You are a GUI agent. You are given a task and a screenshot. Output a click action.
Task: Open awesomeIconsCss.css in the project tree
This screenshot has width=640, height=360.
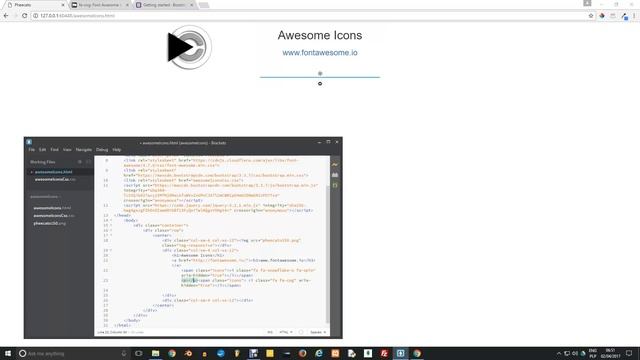(53, 216)
